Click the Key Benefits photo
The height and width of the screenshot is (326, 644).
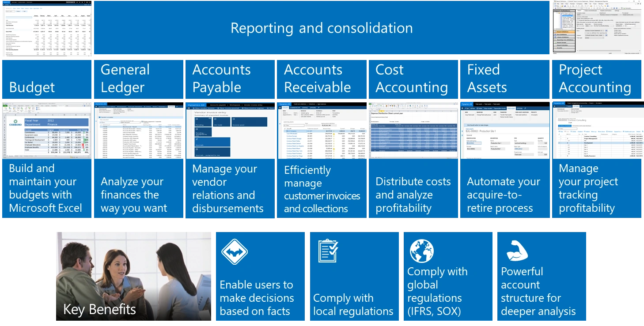pos(133,276)
